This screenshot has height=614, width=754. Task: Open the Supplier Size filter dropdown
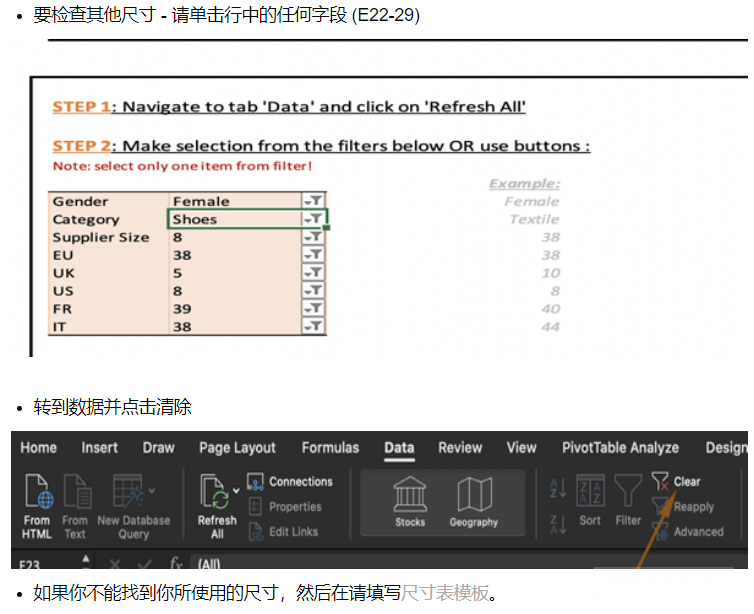(x=314, y=237)
